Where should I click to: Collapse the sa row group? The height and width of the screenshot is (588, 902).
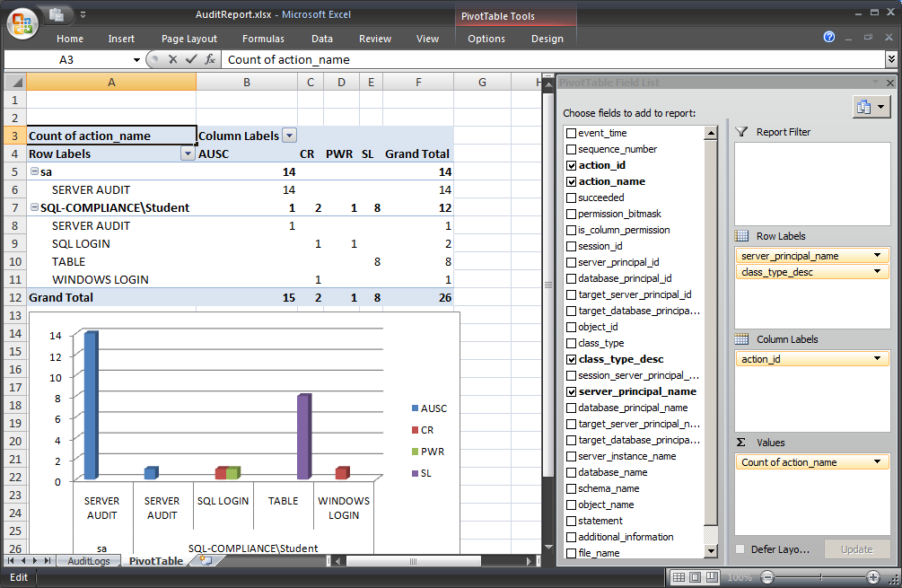(x=34, y=171)
